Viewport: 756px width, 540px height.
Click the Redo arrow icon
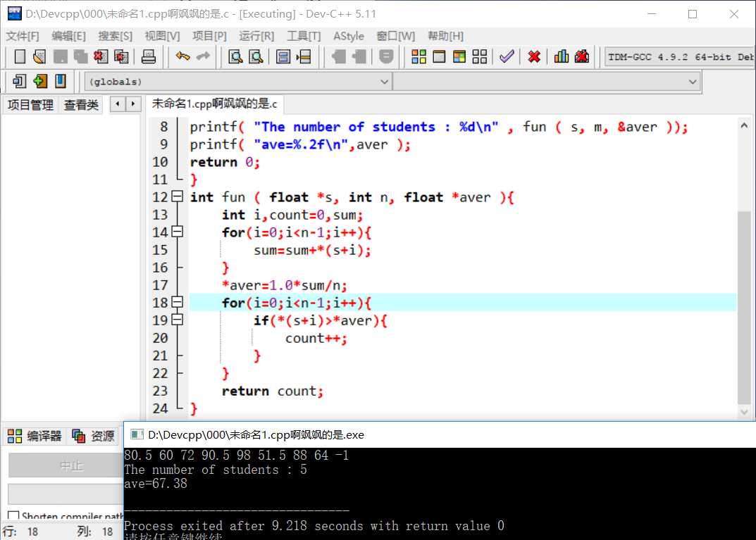click(x=203, y=57)
